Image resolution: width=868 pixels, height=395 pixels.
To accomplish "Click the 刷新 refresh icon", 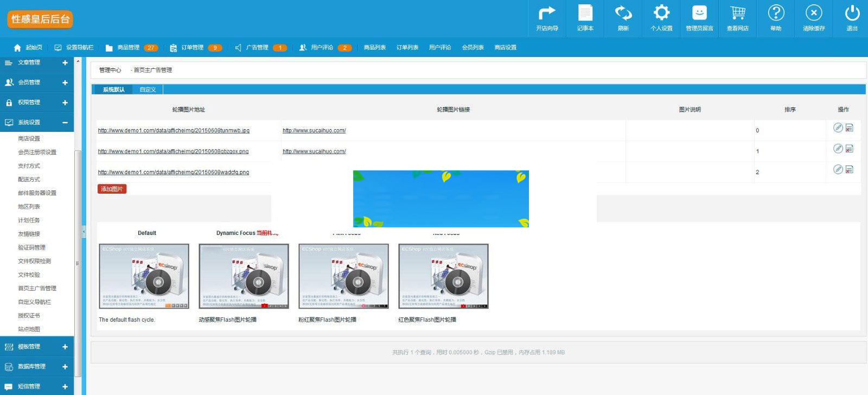I will (x=623, y=13).
